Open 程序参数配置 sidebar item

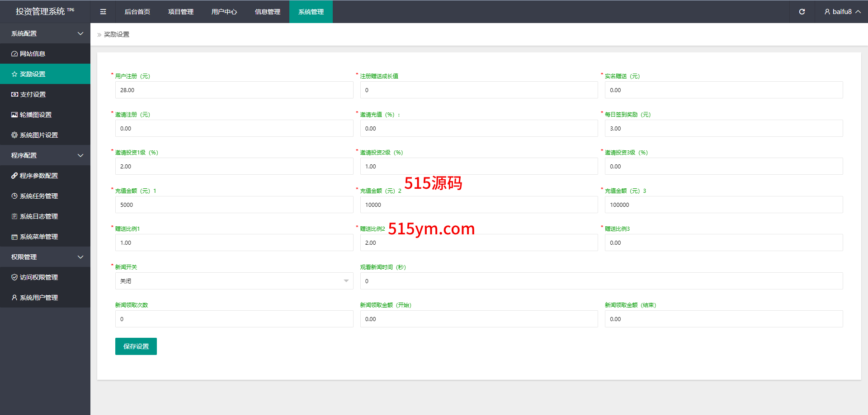(45, 176)
